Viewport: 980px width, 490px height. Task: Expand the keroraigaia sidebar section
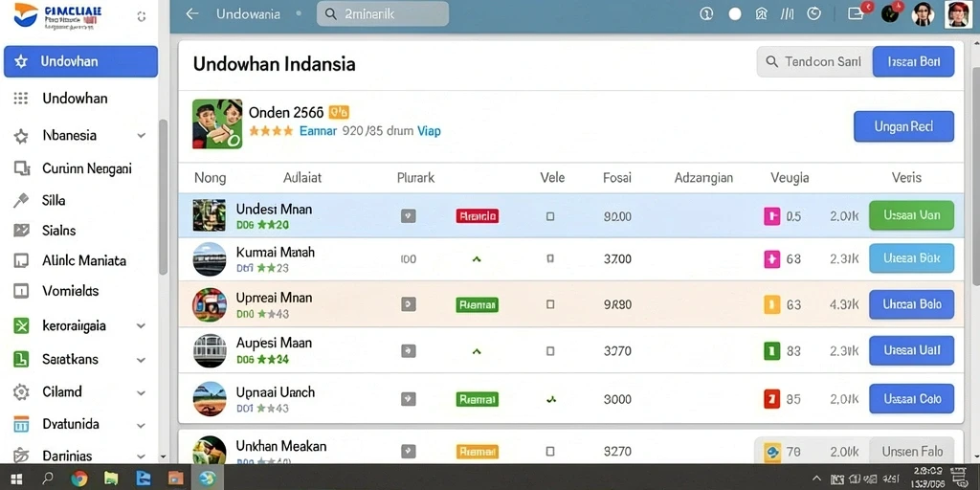tap(142, 325)
